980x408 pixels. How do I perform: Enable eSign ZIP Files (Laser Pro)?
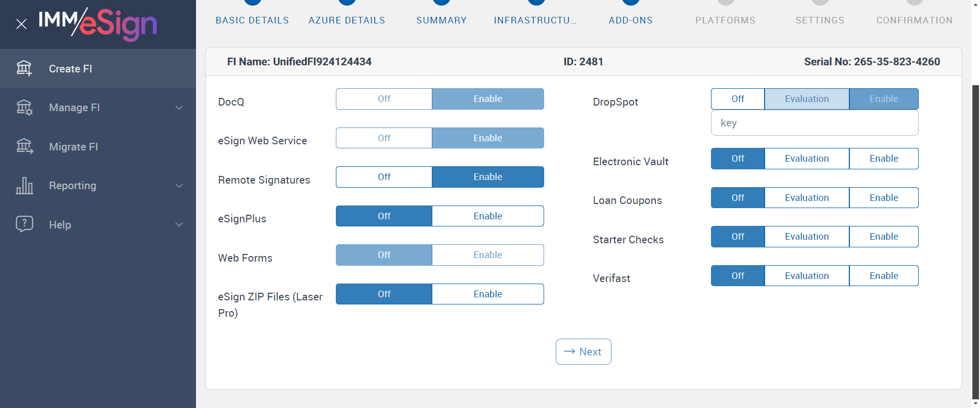(488, 294)
